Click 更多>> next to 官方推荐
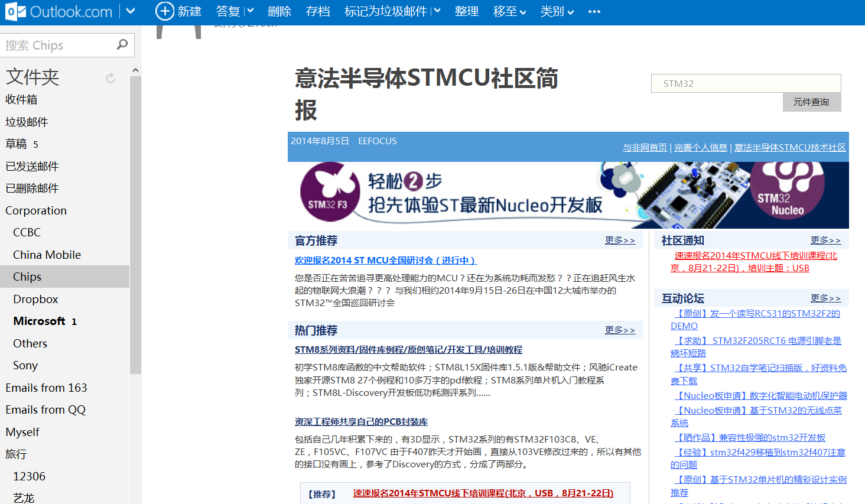Screen dimensions: 865x504 [620, 240]
